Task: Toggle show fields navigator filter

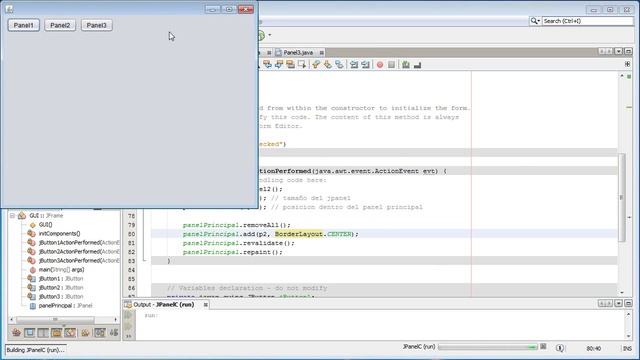Action: click(29, 333)
